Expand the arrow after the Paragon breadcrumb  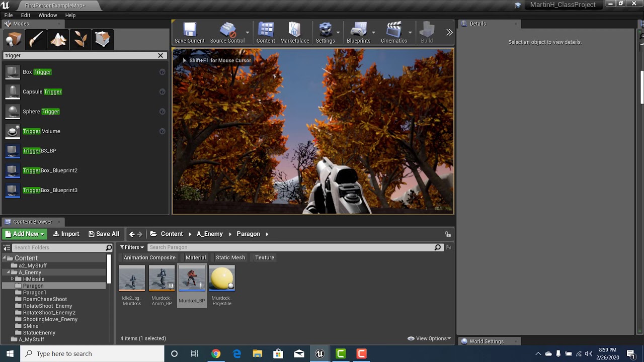coord(267,234)
